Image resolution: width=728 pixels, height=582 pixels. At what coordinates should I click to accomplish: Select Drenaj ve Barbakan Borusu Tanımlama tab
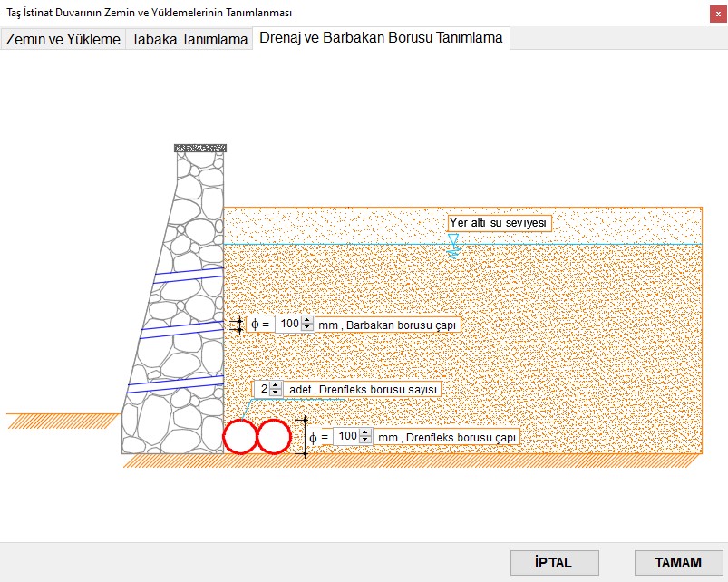pos(381,38)
